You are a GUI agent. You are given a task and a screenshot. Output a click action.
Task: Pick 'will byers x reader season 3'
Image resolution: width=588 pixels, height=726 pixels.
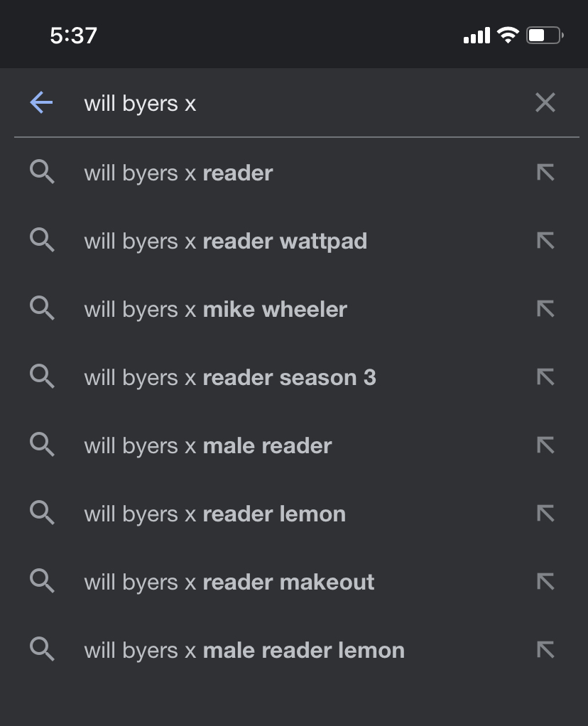click(230, 377)
